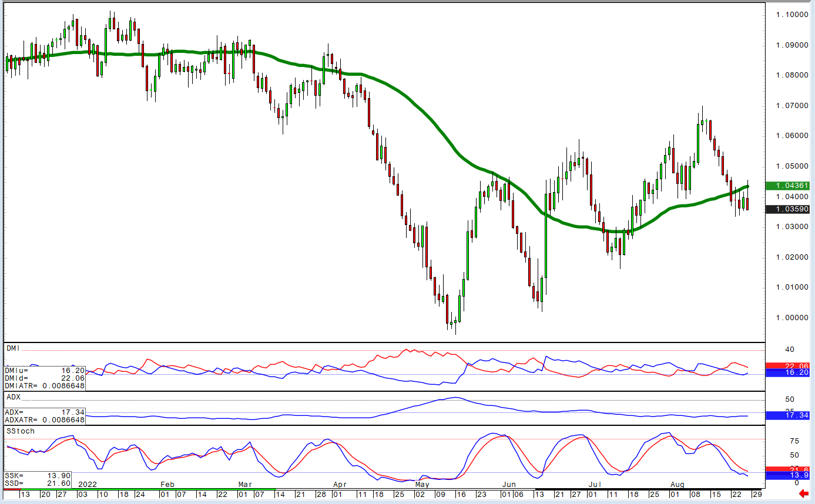
Task: Select the SStoch indicator panel title
Action: click(21, 431)
